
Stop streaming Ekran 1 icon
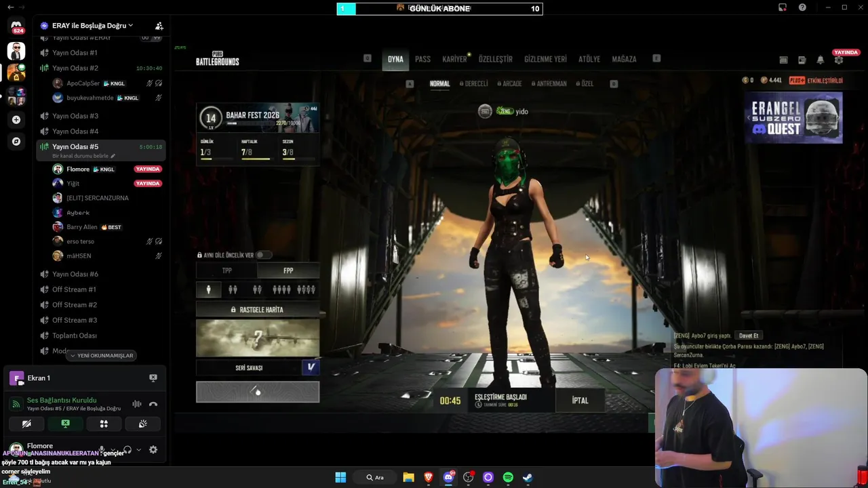point(153,378)
